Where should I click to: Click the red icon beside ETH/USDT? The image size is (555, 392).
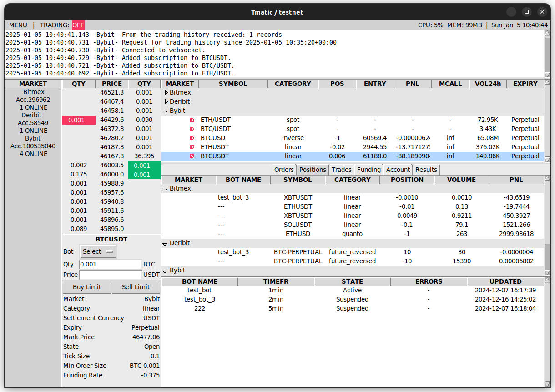[x=192, y=120]
